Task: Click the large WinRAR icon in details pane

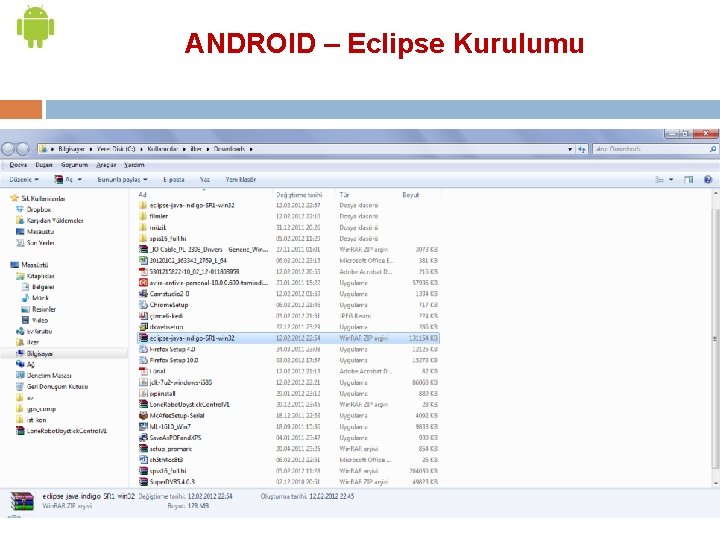Action: click(x=22, y=501)
